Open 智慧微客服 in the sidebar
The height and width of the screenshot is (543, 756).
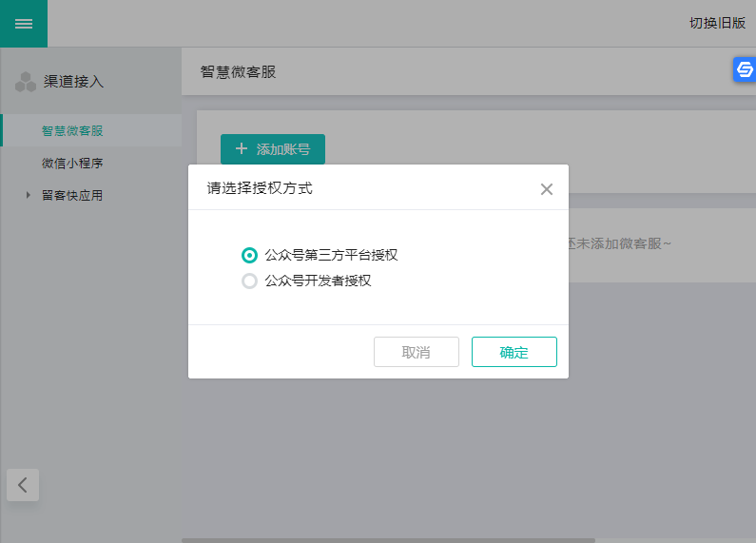pyautogui.click(x=72, y=130)
